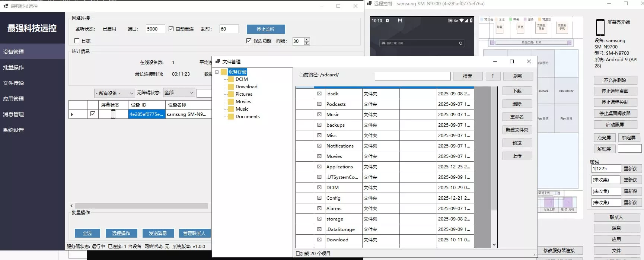Viewport: 644px width, 260px height.
Task: Open the 无障碍状态 全部 dropdown
Action: click(x=179, y=93)
